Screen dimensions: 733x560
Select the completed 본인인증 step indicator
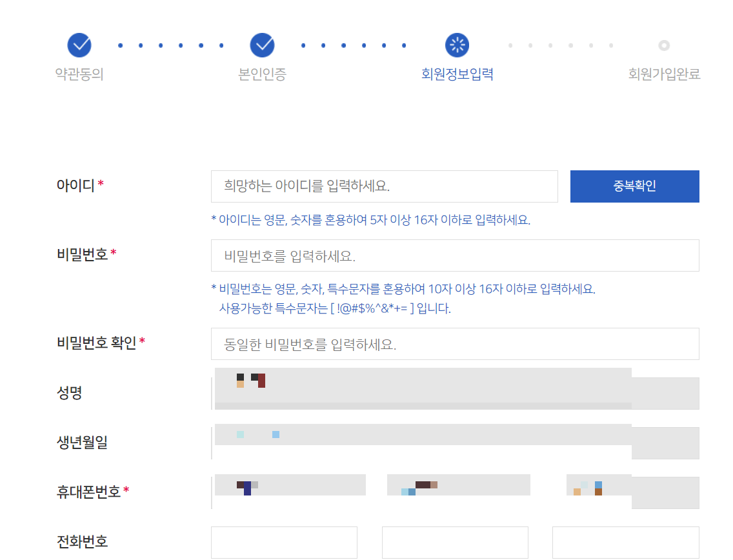point(261,45)
